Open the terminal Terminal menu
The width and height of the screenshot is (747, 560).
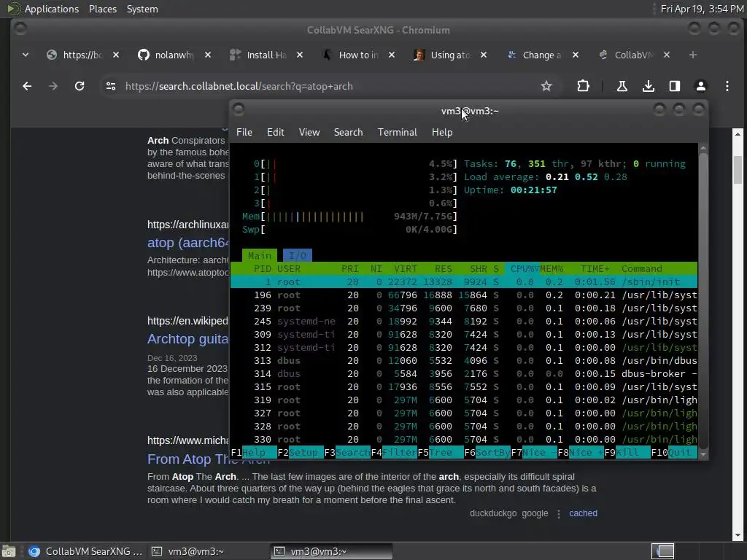(398, 133)
